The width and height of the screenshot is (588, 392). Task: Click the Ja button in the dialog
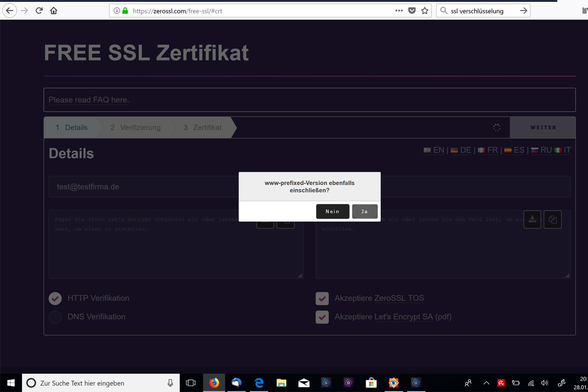click(365, 212)
